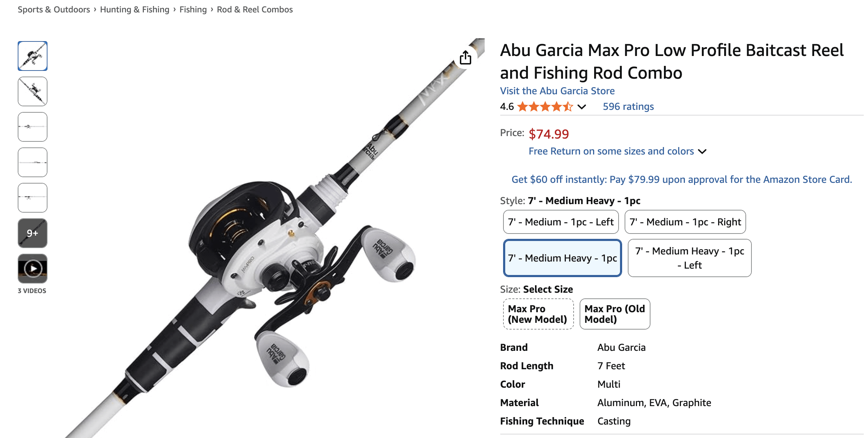Screen dimensions: 868x438
Task: Expand the rating breakdown chevron
Action: click(582, 107)
